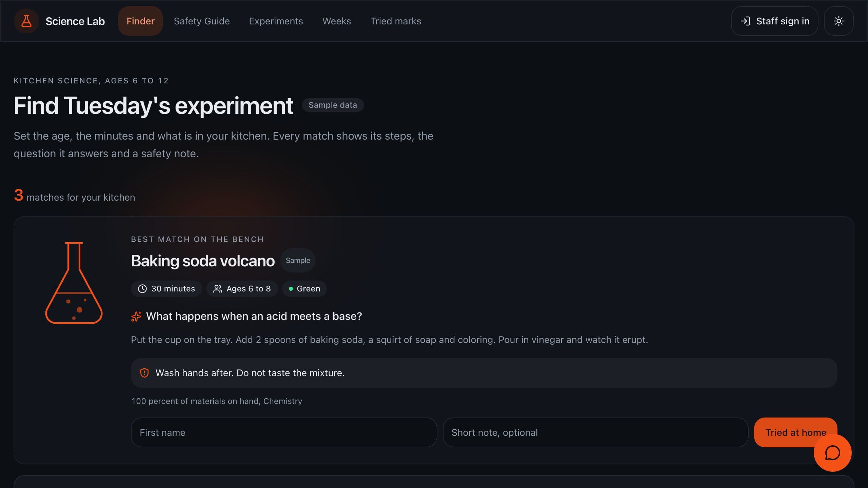The image size is (868, 488).
Task: Go to Safety Guide page
Action: click(x=202, y=21)
